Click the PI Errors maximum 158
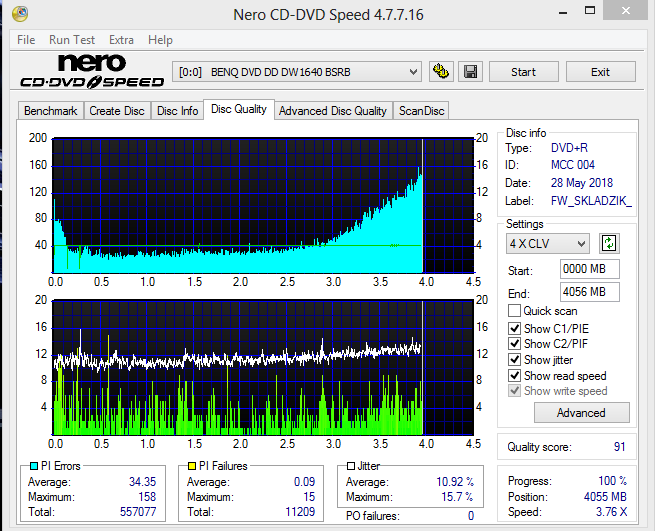The width and height of the screenshot is (655, 531). 147,497
